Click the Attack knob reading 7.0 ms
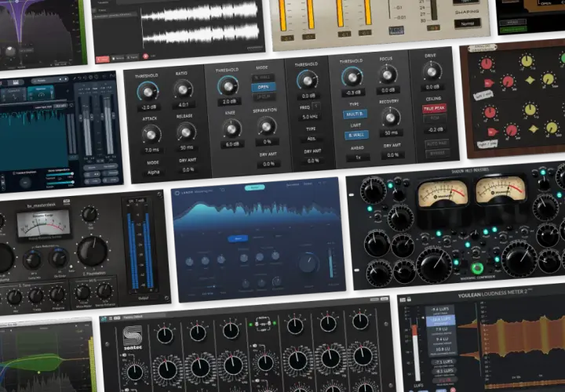 coord(151,134)
